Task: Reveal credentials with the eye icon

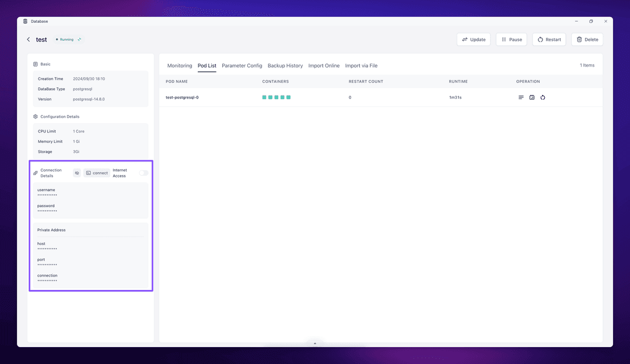Action: pyautogui.click(x=77, y=173)
